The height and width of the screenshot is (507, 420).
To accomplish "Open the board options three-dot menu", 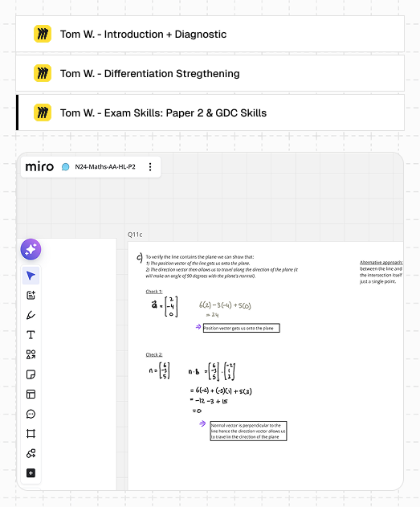I will point(150,167).
